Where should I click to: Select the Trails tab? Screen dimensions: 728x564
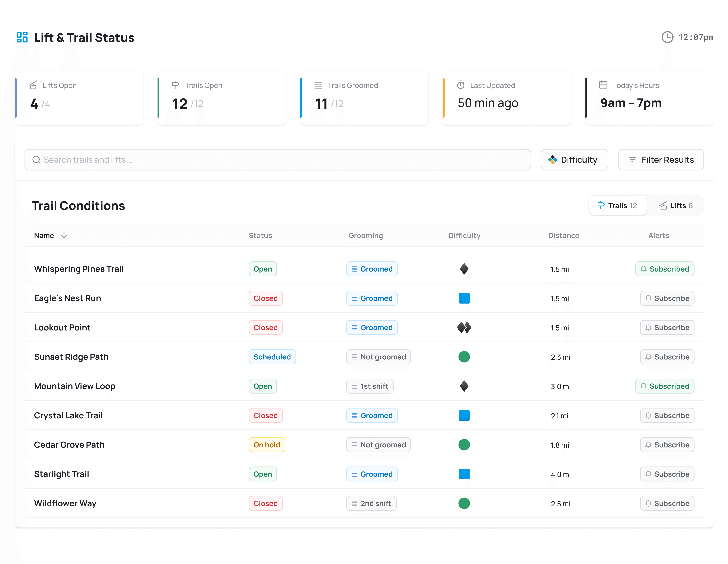(x=617, y=206)
